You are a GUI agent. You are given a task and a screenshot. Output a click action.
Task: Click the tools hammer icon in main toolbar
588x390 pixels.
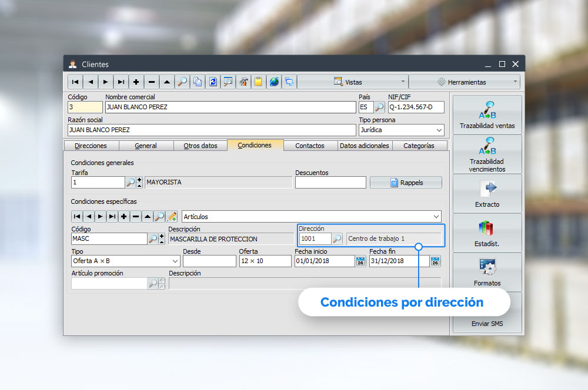pyautogui.click(x=243, y=82)
